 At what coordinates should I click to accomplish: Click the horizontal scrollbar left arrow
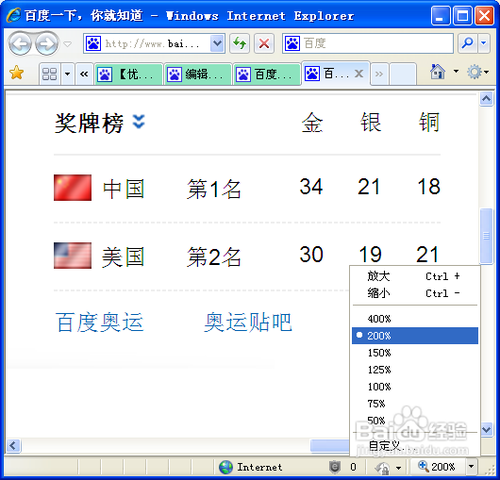pyautogui.click(x=13, y=446)
